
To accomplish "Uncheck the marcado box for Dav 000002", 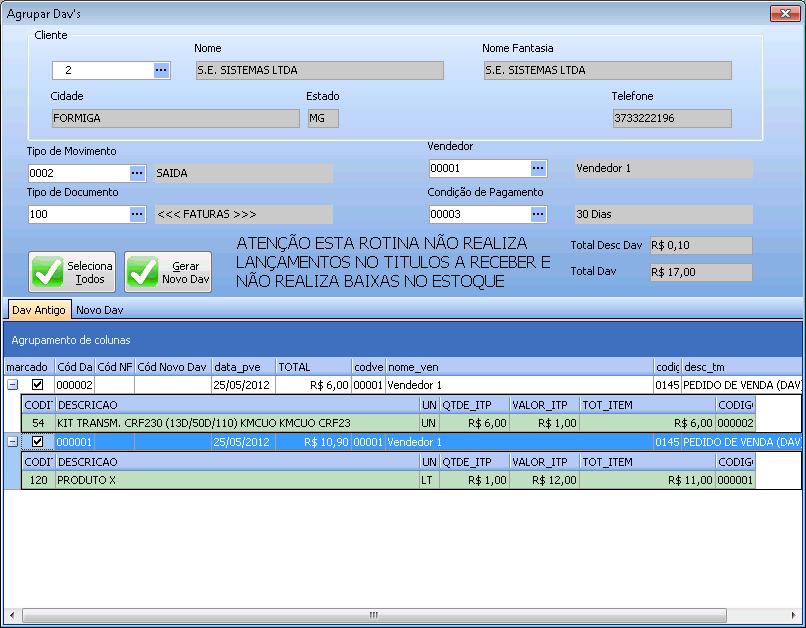I will 38,384.
